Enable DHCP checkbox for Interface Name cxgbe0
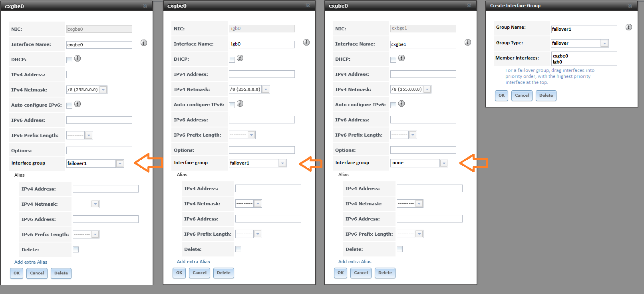Viewport: 644px width, 294px height. (x=70, y=60)
